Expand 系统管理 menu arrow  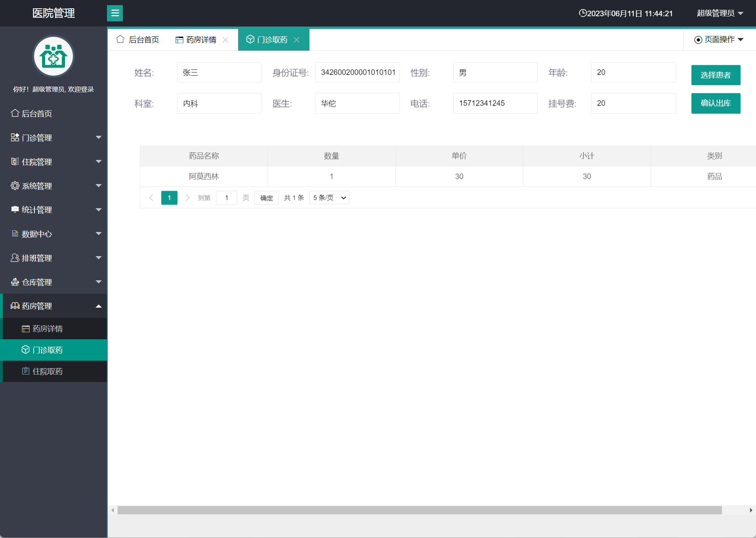click(99, 186)
